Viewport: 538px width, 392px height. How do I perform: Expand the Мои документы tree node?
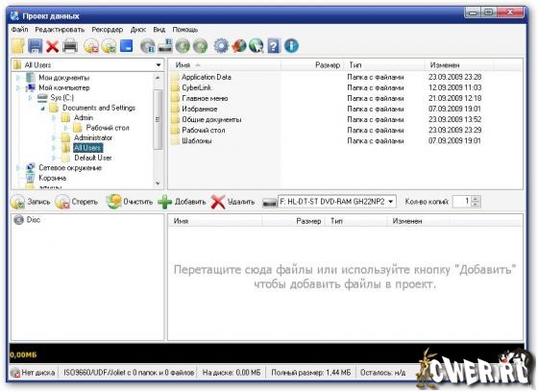[x=18, y=78]
